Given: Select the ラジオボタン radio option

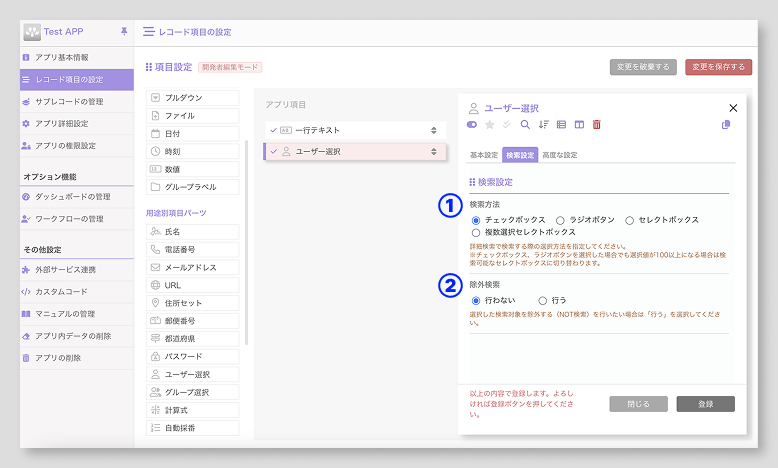Looking at the screenshot, I should (560, 220).
